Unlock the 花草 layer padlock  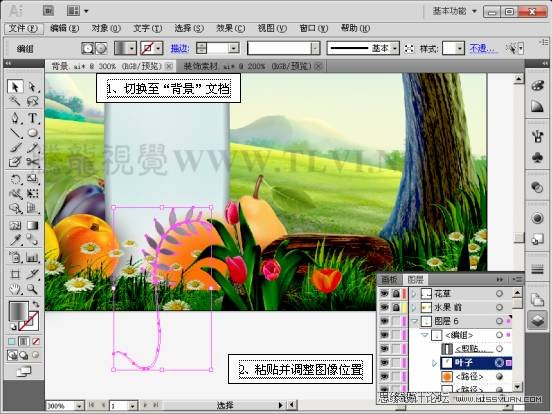click(x=396, y=293)
